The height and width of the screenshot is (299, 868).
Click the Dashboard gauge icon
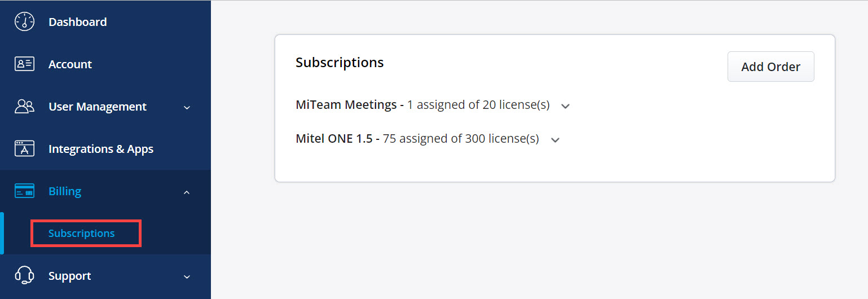pos(24,21)
